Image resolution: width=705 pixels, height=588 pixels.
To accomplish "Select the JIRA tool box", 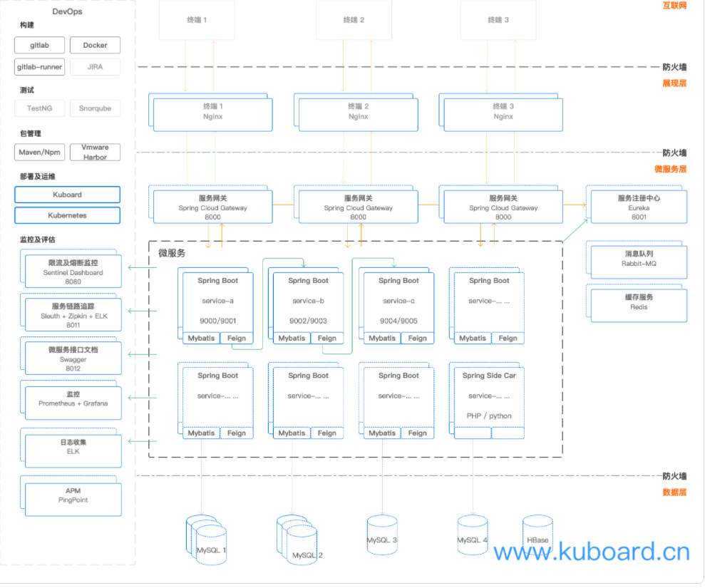I will coord(95,67).
